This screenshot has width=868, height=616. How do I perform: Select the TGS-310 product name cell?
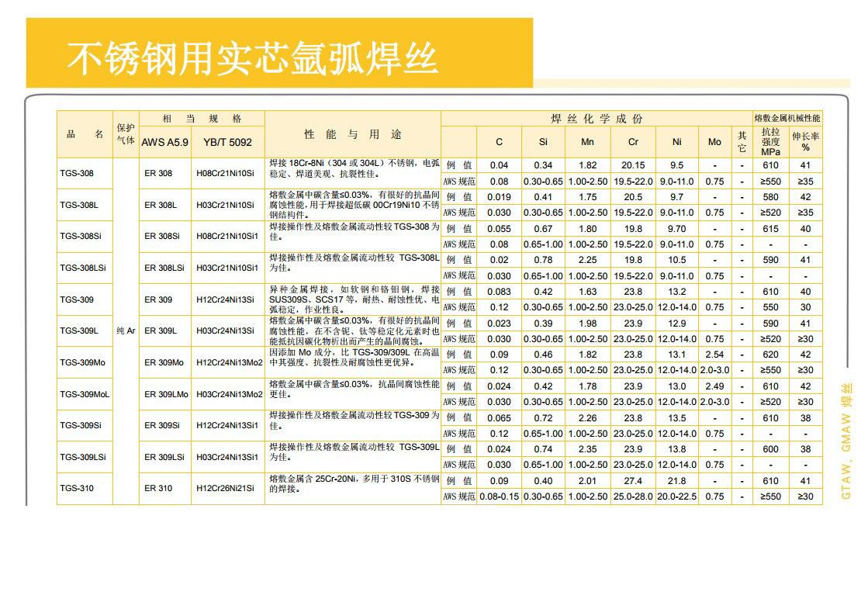(85, 488)
